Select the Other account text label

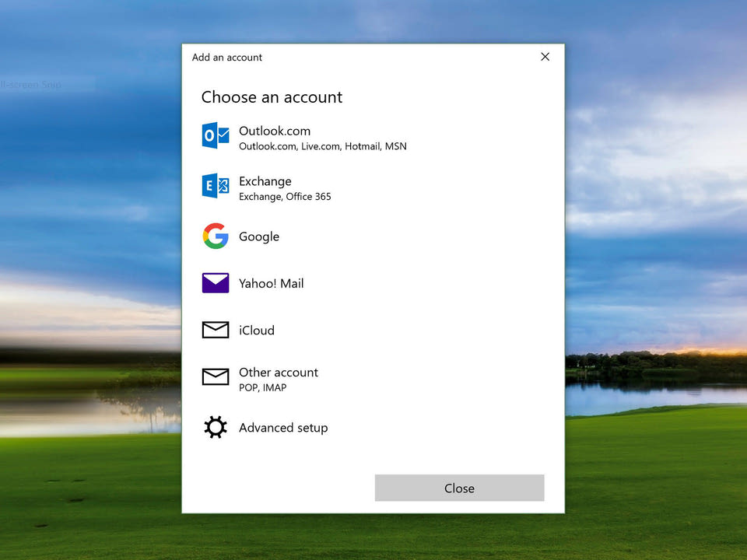pos(279,372)
